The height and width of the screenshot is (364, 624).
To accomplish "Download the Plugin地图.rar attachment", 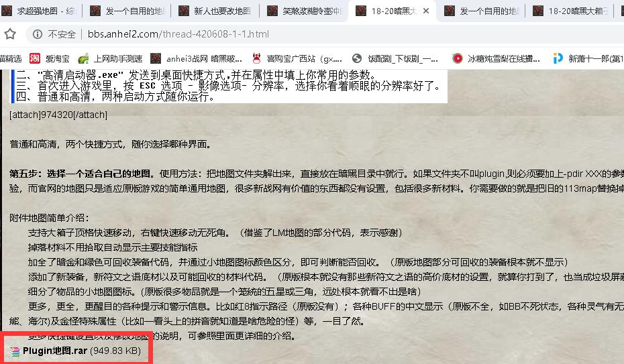I will tap(55, 351).
